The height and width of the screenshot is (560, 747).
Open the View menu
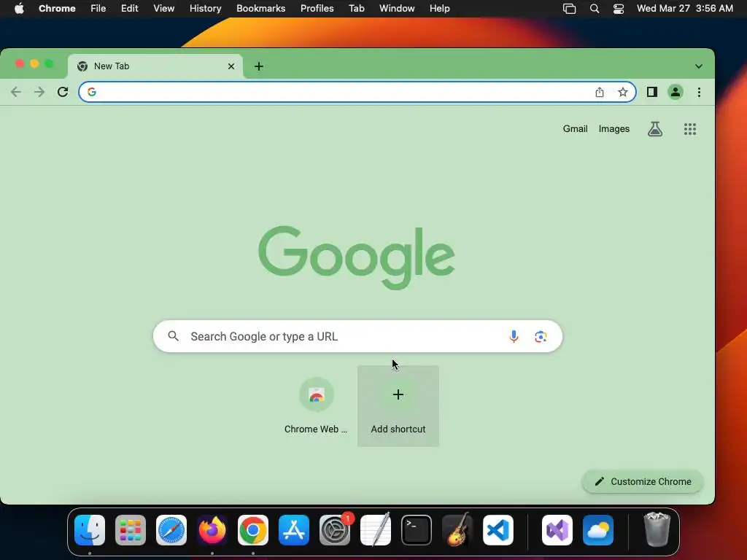(164, 9)
